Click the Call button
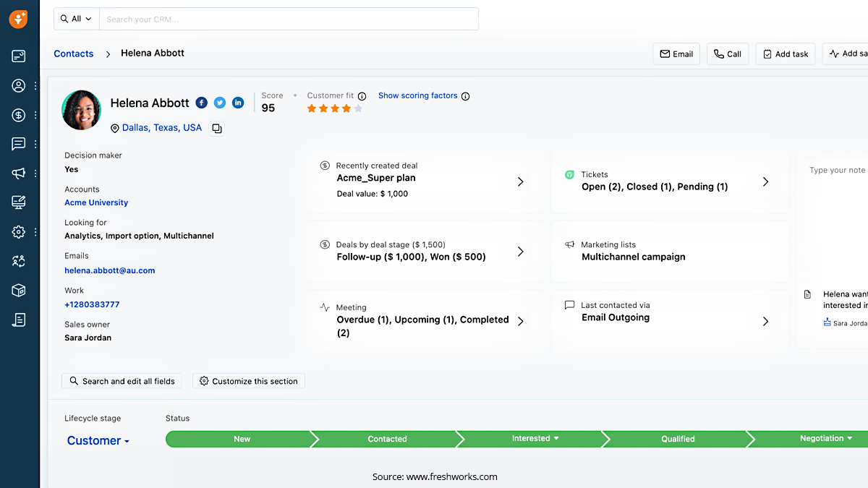This screenshot has width=868, height=488. tap(728, 54)
